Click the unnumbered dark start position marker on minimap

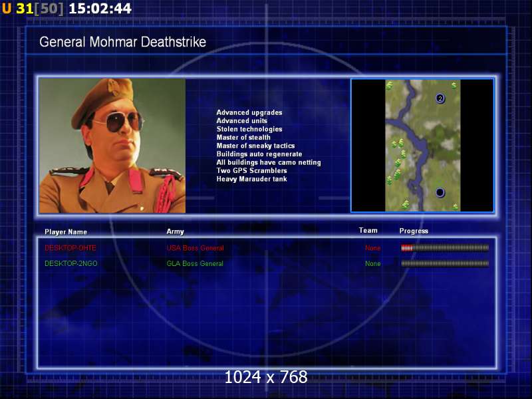pos(440,192)
